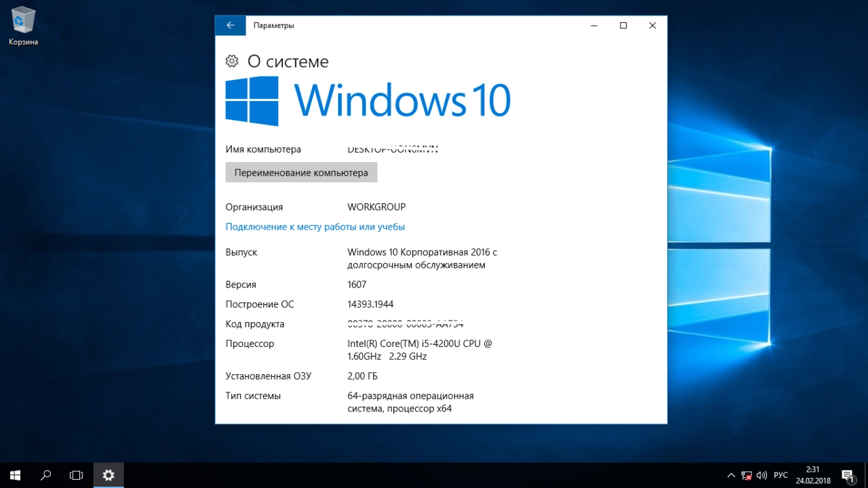Open taskbar search magnifier

click(46, 475)
